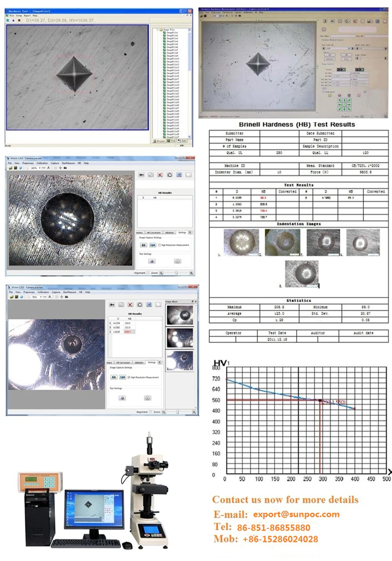Select first thumbnail in Image Album panel
The image size is (392, 561).
click(x=180, y=315)
